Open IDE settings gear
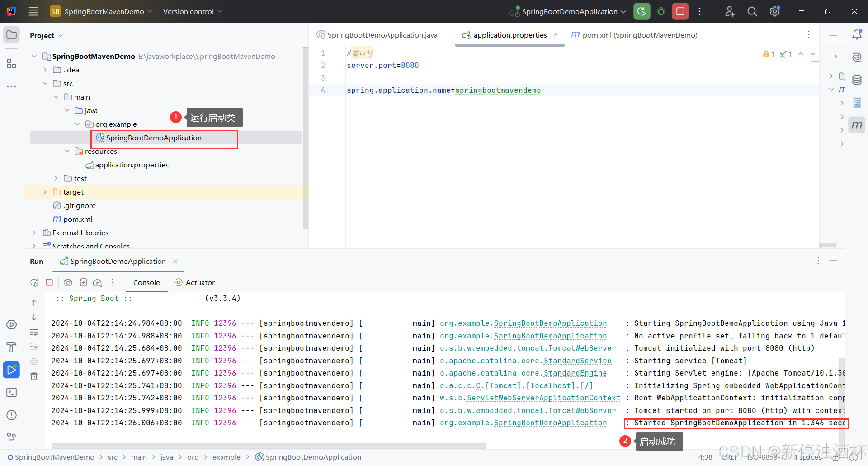 pos(774,11)
